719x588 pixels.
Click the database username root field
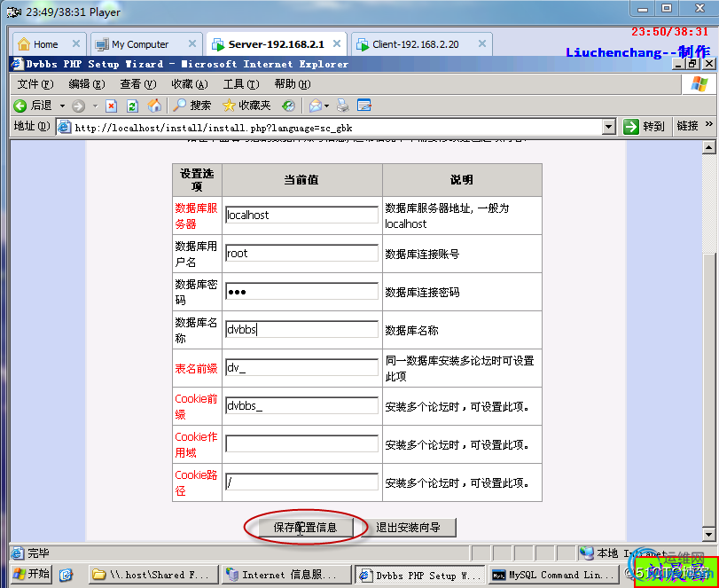(301, 253)
